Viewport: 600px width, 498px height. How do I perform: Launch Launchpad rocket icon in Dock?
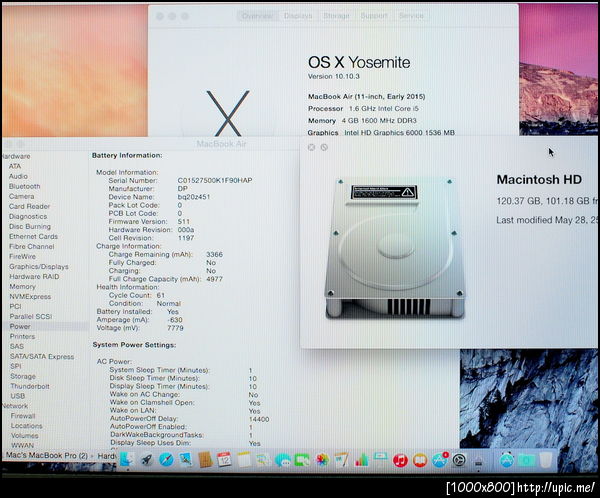[x=147, y=459]
